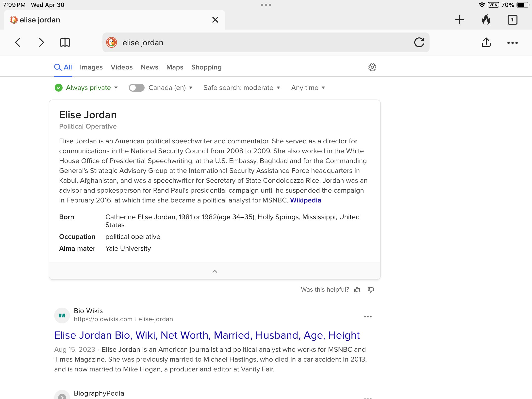Reload the page with refresh icon
The width and height of the screenshot is (532, 399).
[419, 42]
